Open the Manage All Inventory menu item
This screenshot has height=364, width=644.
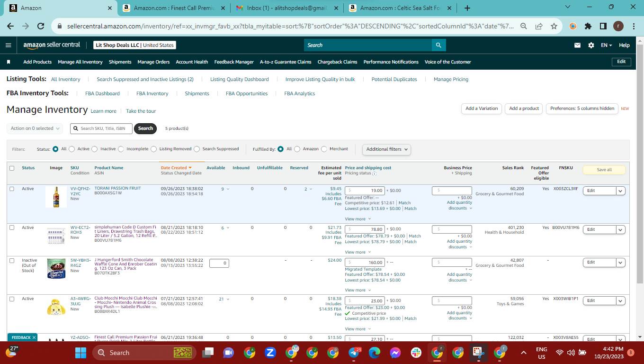click(80, 62)
